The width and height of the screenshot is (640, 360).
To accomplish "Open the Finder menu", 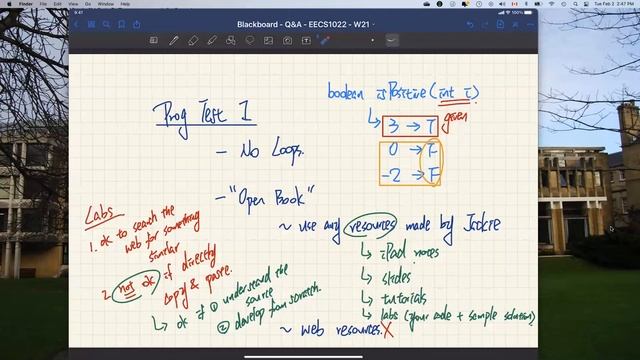I will (x=26, y=4).
